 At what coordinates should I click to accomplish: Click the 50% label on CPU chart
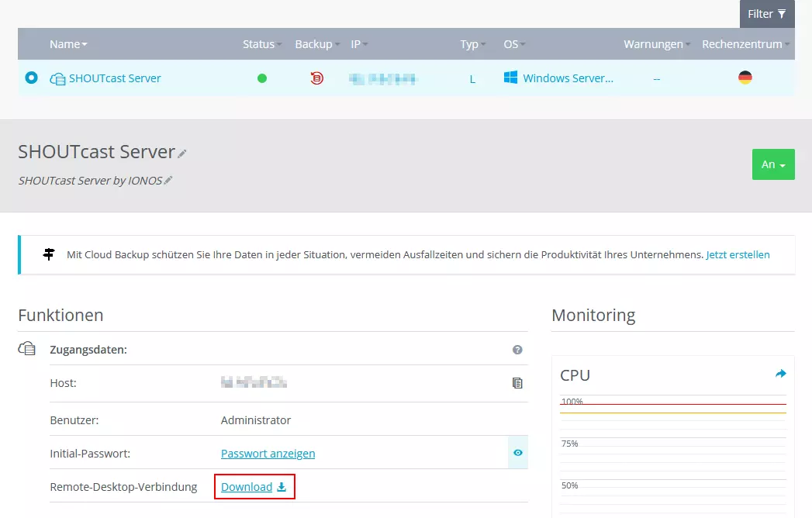click(x=570, y=486)
